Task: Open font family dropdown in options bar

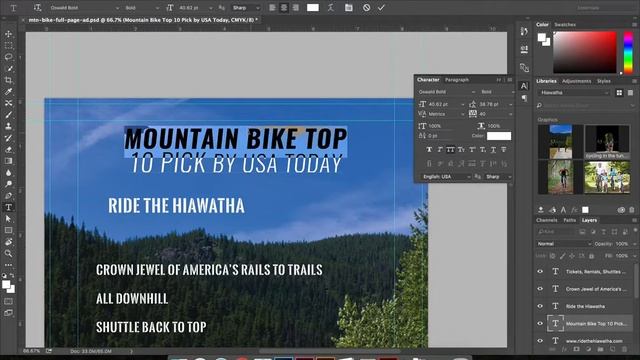Action: [118, 8]
